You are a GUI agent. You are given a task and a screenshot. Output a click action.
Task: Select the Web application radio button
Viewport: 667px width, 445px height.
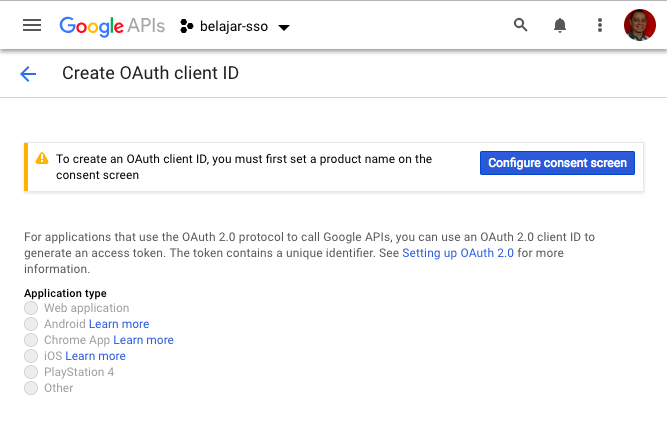point(31,308)
